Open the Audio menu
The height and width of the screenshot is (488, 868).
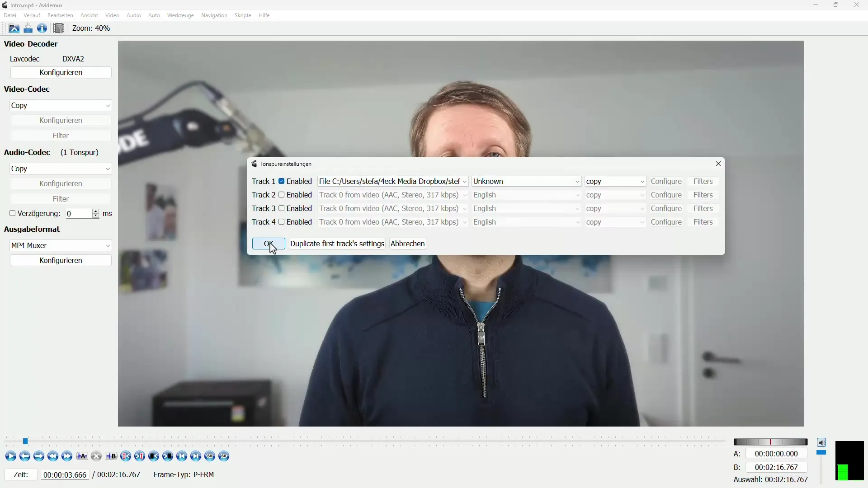(x=134, y=15)
